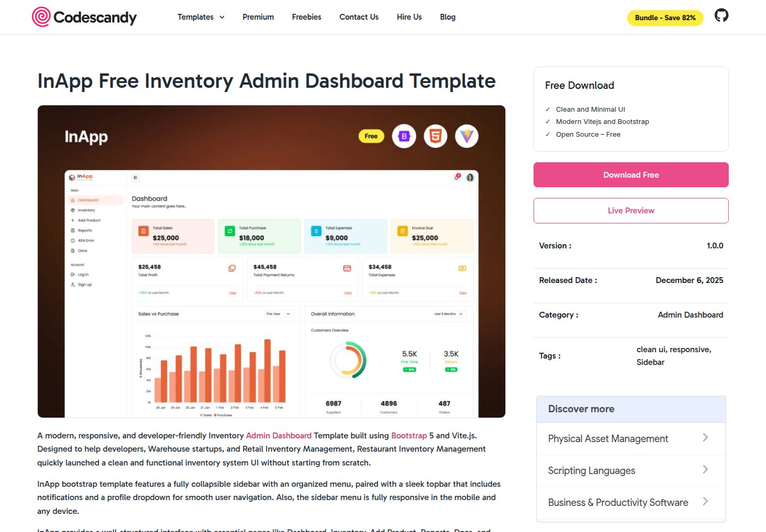766x532 pixels.
Task: Open Business & Productivity Software chevron
Action: click(705, 502)
